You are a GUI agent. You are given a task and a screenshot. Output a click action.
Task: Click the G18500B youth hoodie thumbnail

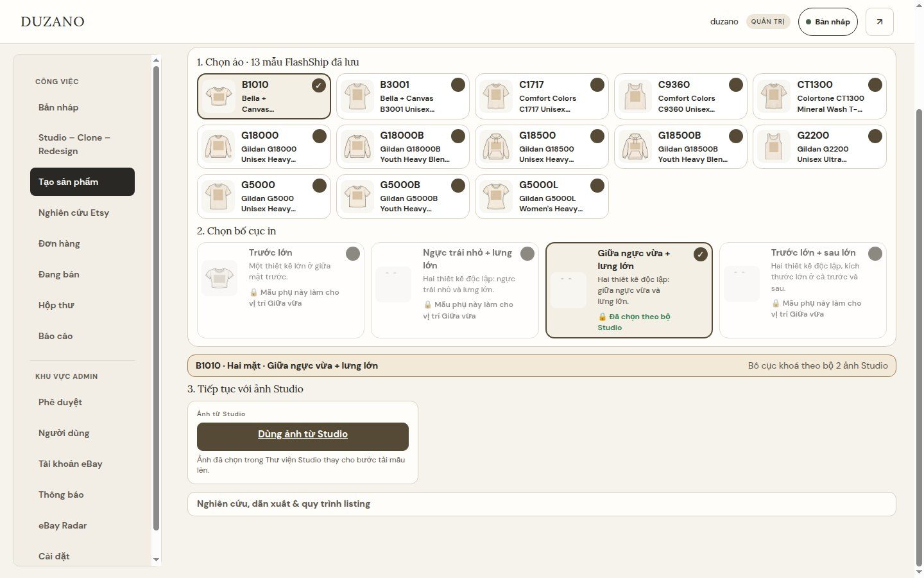pyautogui.click(x=635, y=146)
